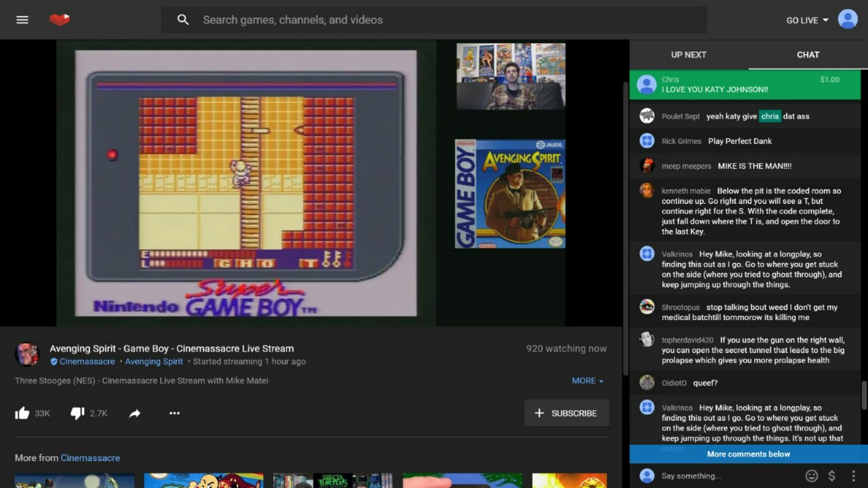This screenshot has width=868, height=488.
Task: Open chat options vertical dots menu
Action: [x=853, y=476]
